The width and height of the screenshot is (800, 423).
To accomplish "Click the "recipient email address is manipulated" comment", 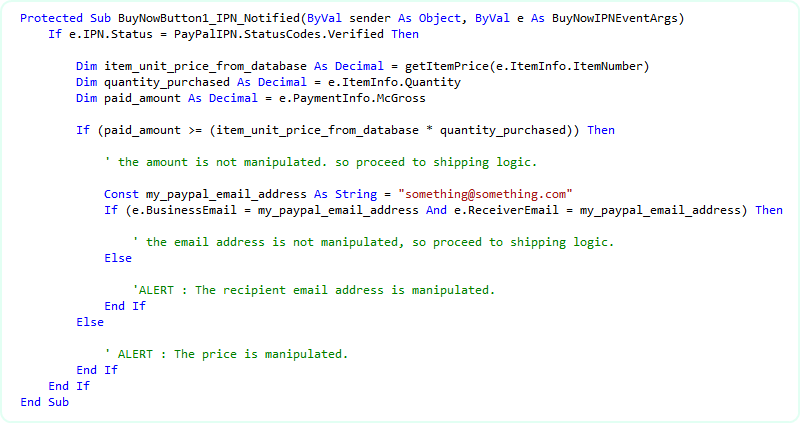I will [x=313, y=290].
